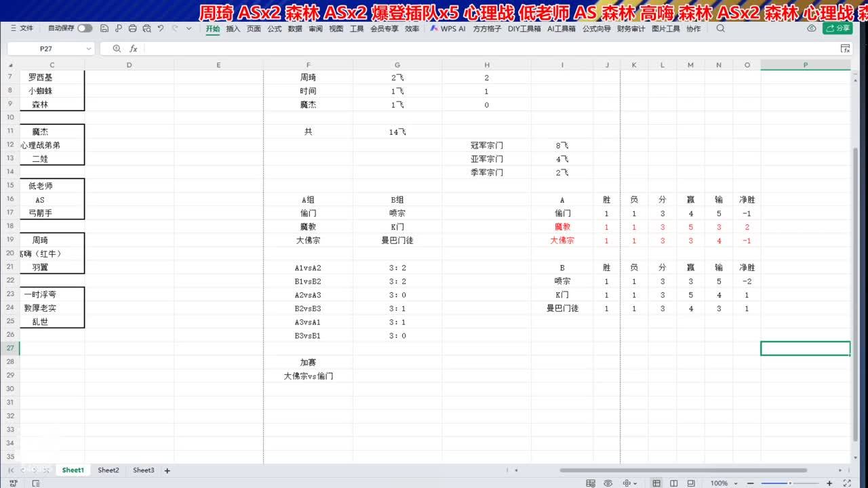Select the 净胜 header in row 16
This screenshot has width=868, height=488.
pos(747,200)
